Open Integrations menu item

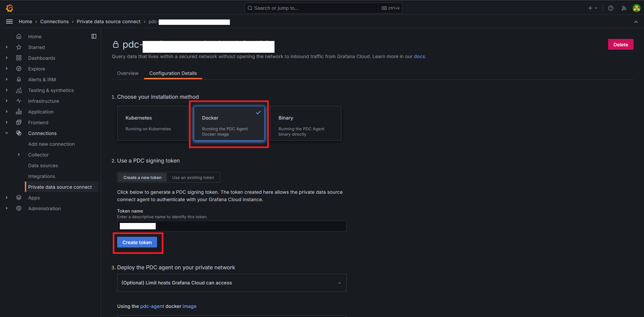pyautogui.click(x=42, y=176)
